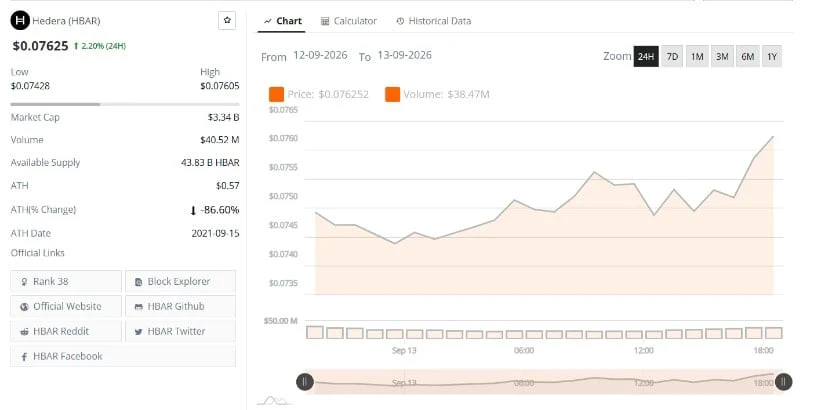Click the $0.0765 label on the chart's price axis
Viewport: 825px width, 410px height.
click(284, 110)
